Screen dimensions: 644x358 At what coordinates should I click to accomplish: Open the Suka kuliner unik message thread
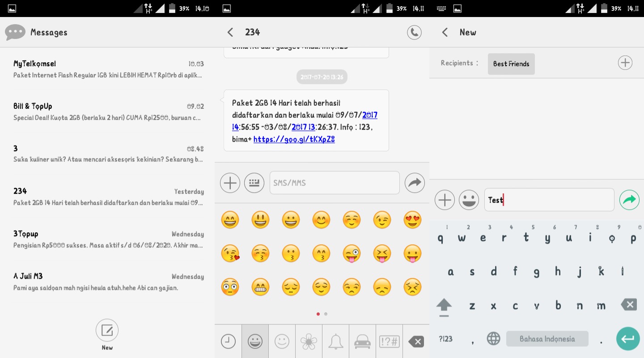point(107,154)
